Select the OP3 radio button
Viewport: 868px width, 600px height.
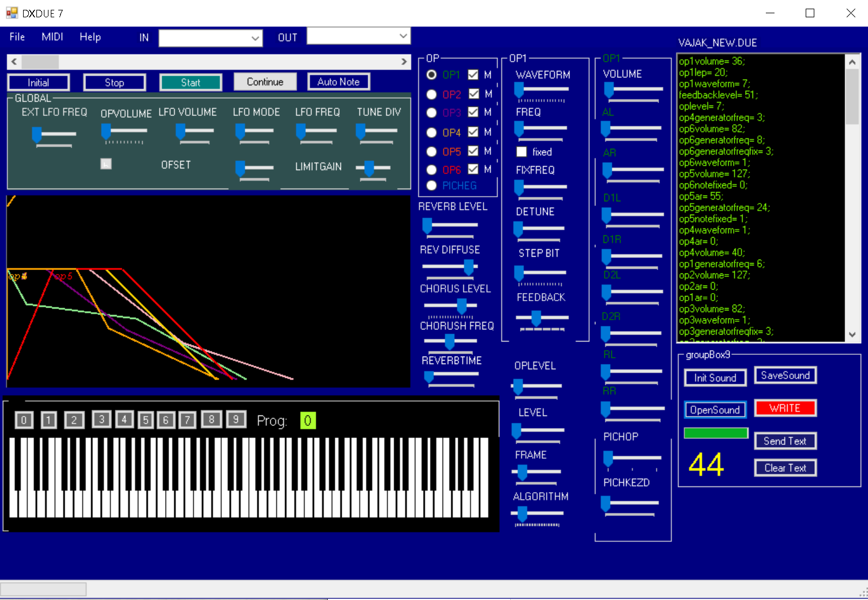(432, 112)
